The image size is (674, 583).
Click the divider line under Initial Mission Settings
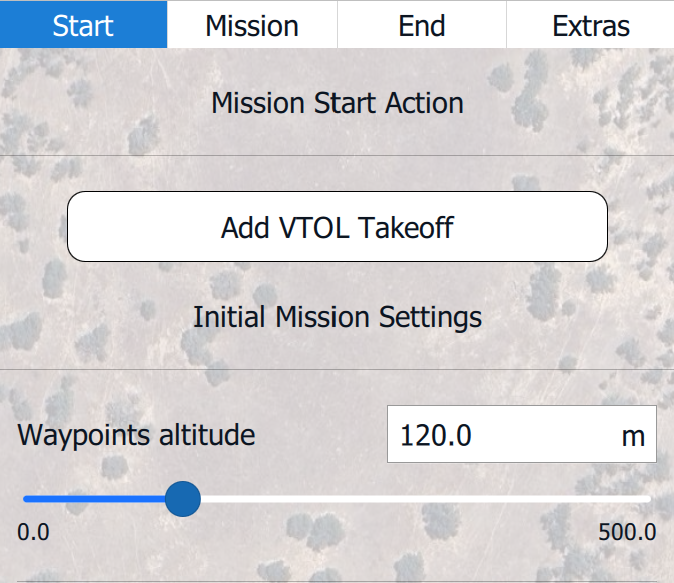(337, 370)
